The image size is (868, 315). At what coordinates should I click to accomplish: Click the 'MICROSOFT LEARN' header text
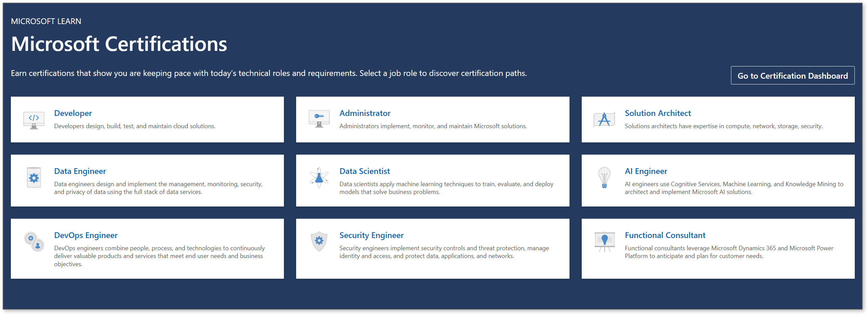point(46,21)
